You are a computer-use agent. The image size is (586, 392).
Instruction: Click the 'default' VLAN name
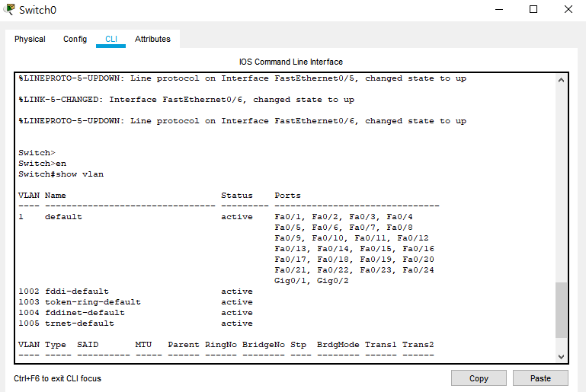pos(63,216)
